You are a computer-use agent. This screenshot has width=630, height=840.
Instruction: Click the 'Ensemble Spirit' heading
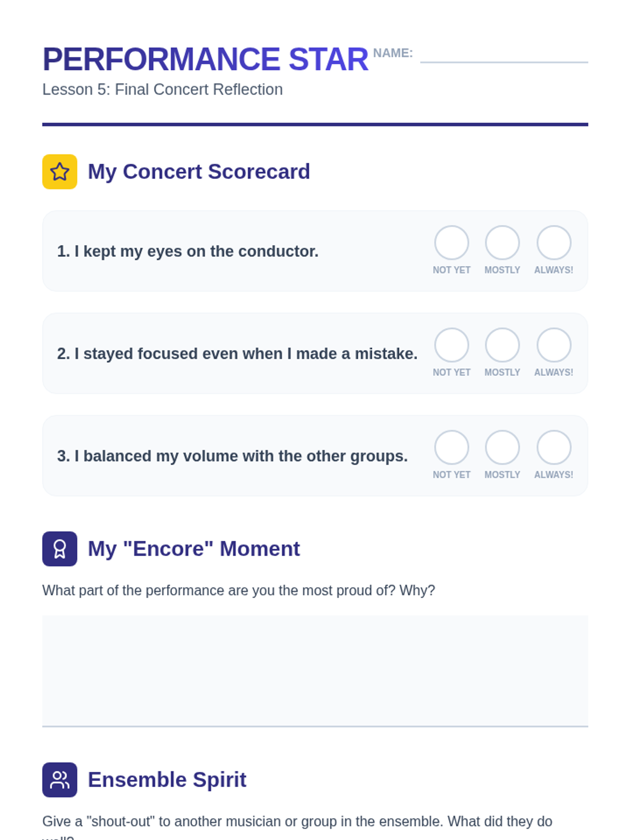pyautogui.click(x=167, y=780)
